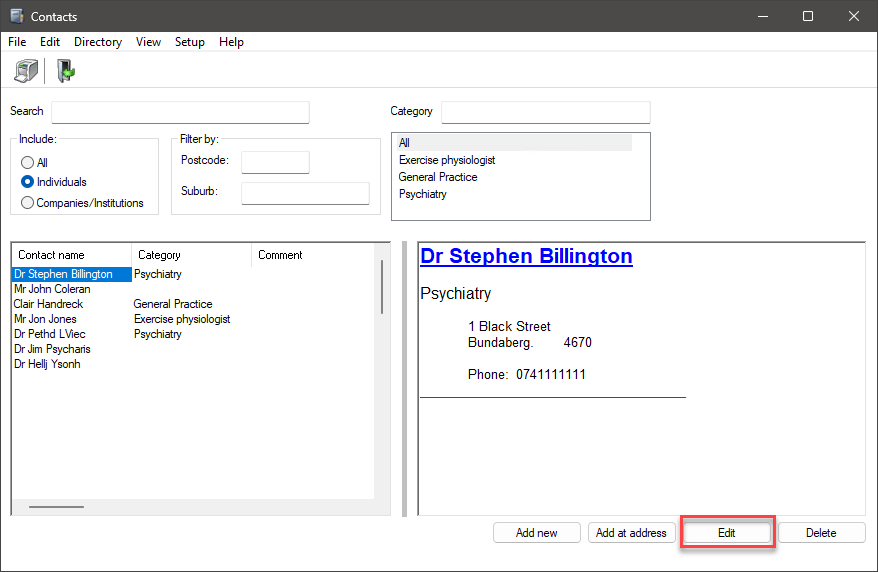878x572 pixels.
Task: Click the Add new button
Action: click(x=536, y=533)
